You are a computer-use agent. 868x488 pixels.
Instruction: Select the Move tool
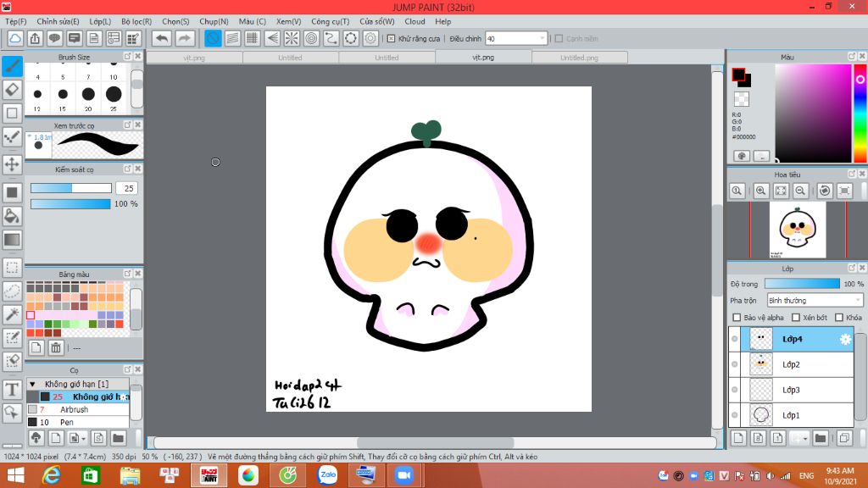click(12, 164)
